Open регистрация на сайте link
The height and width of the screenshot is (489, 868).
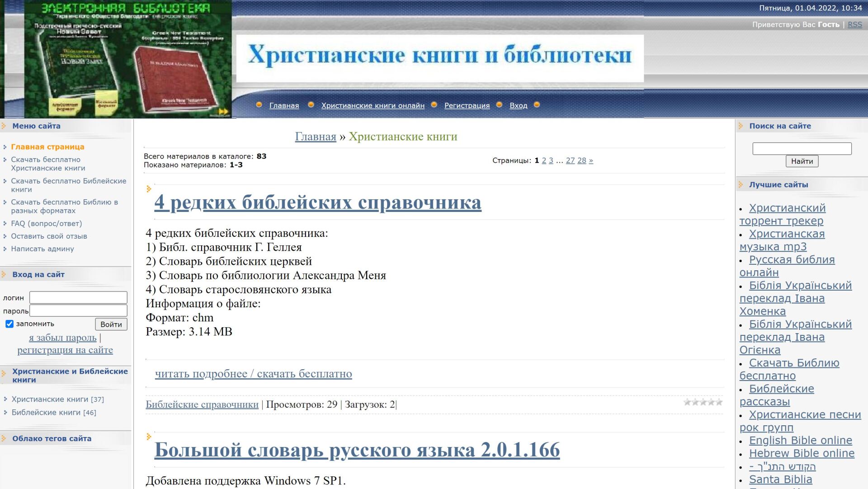click(65, 350)
